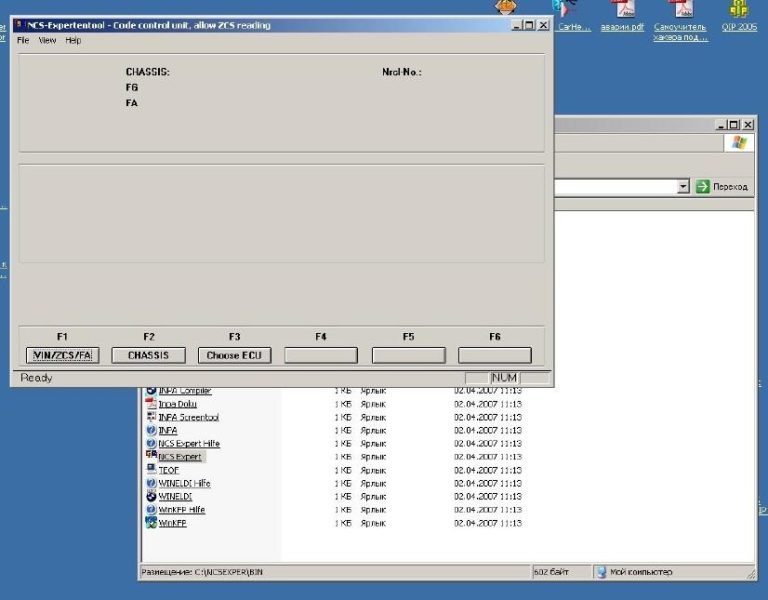Viewport: 768px width, 600px height.
Task: Click the green Переход go arrow
Action: [703, 186]
